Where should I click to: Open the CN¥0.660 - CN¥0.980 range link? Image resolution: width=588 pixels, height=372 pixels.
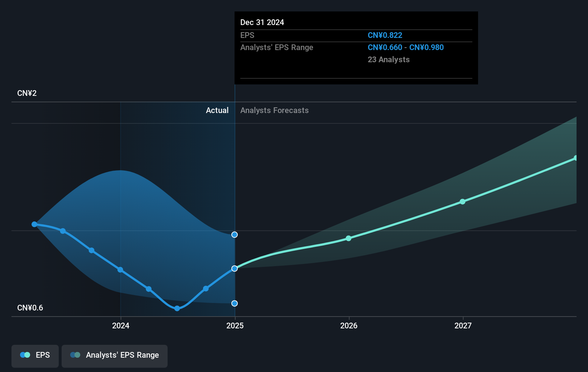pyautogui.click(x=405, y=47)
